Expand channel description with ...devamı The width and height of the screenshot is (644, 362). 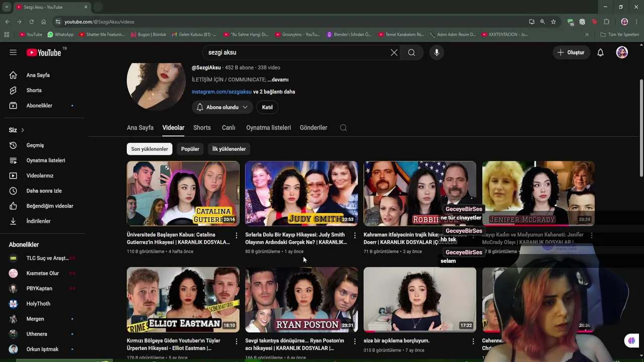tap(278, 79)
